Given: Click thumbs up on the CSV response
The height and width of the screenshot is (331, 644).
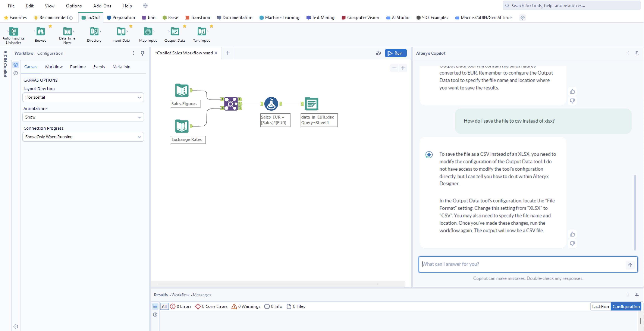Looking at the screenshot, I should tap(572, 234).
